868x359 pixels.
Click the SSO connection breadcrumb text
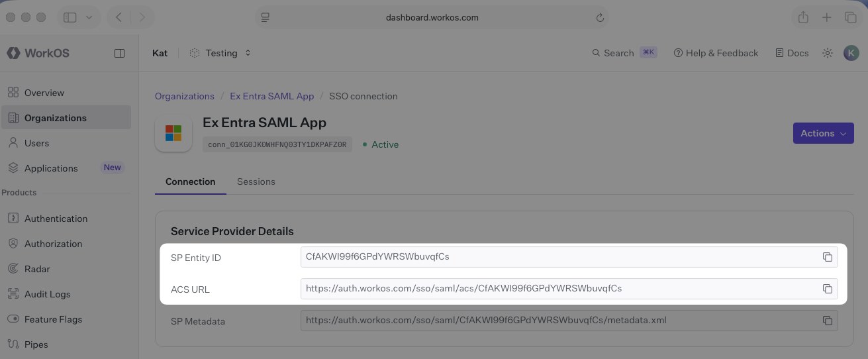pyautogui.click(x=363, y=96)
